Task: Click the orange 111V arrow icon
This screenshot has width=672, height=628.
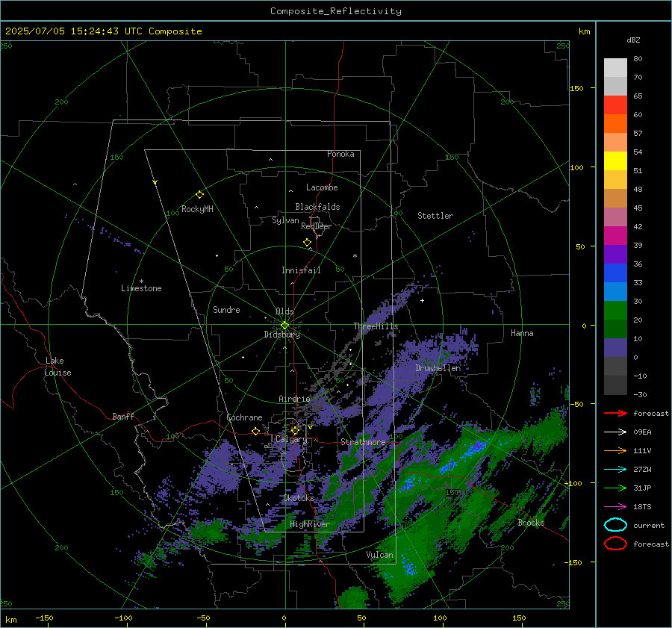Action: (x=615, y=450)
